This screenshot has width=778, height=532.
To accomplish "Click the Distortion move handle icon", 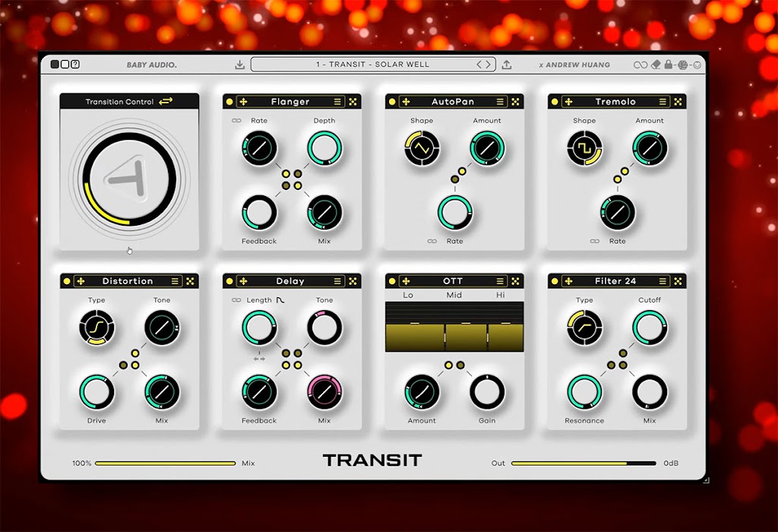I will click(81, 281).
